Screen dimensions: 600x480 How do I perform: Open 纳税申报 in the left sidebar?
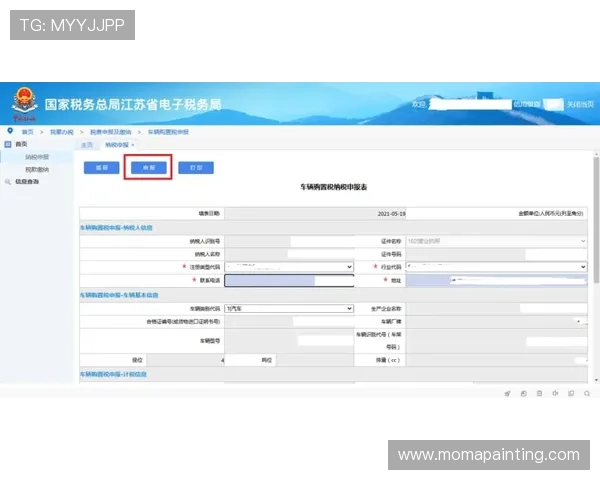[x=37, y=157]
